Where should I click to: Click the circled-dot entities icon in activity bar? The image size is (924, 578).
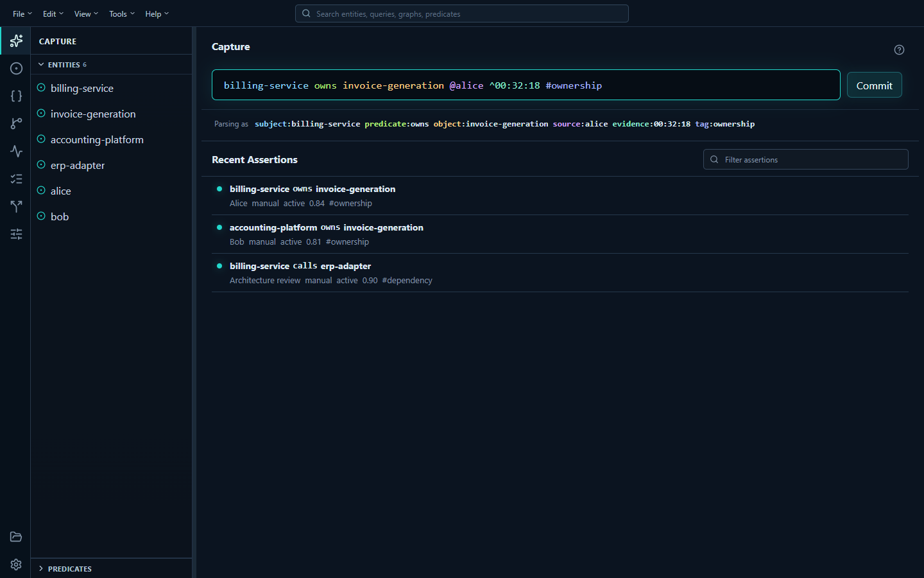pos(16,69)
